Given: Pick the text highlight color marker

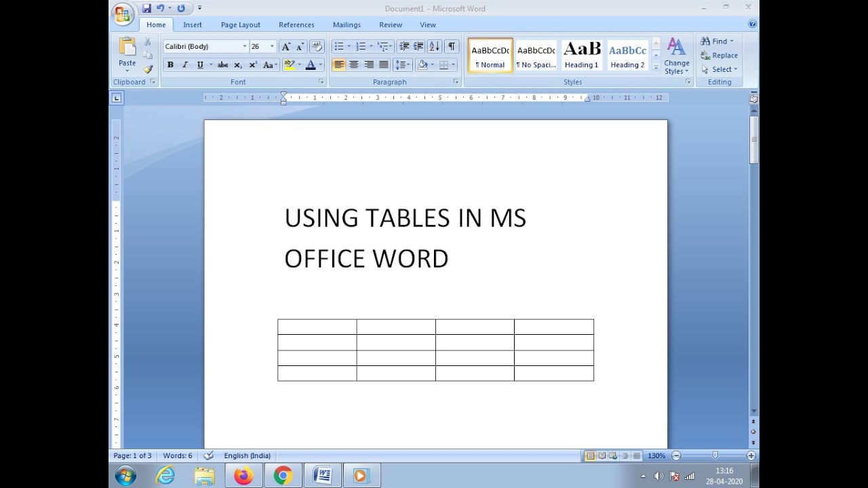Looking at the screenshot, I should 290,65.
